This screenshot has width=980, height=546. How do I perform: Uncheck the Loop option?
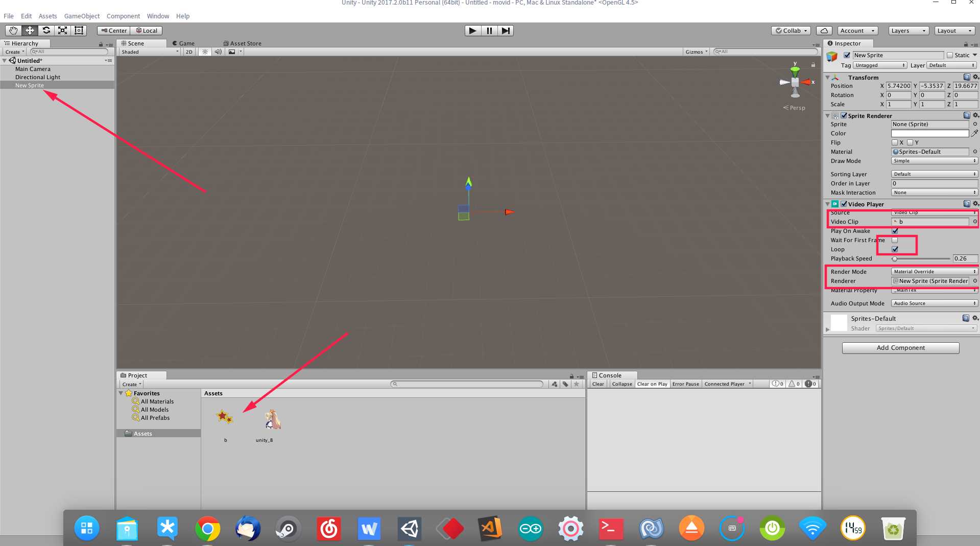tap(895, 249)
